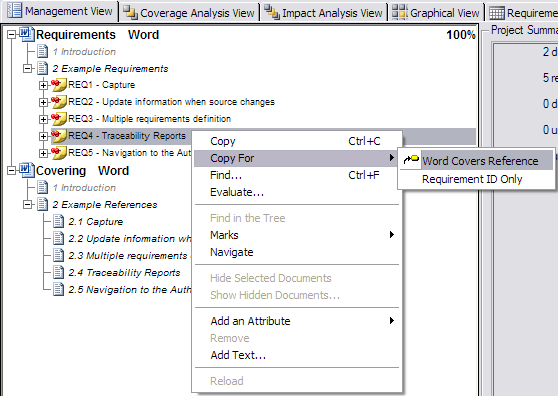Select REQ5 - Navigation requirement
Image resolution: width=558 pixels, height=396 pixels.
(130, 153)
